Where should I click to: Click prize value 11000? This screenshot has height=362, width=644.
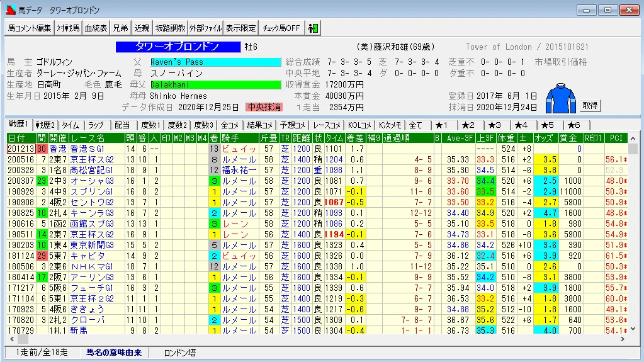click(x=570, y=191)
